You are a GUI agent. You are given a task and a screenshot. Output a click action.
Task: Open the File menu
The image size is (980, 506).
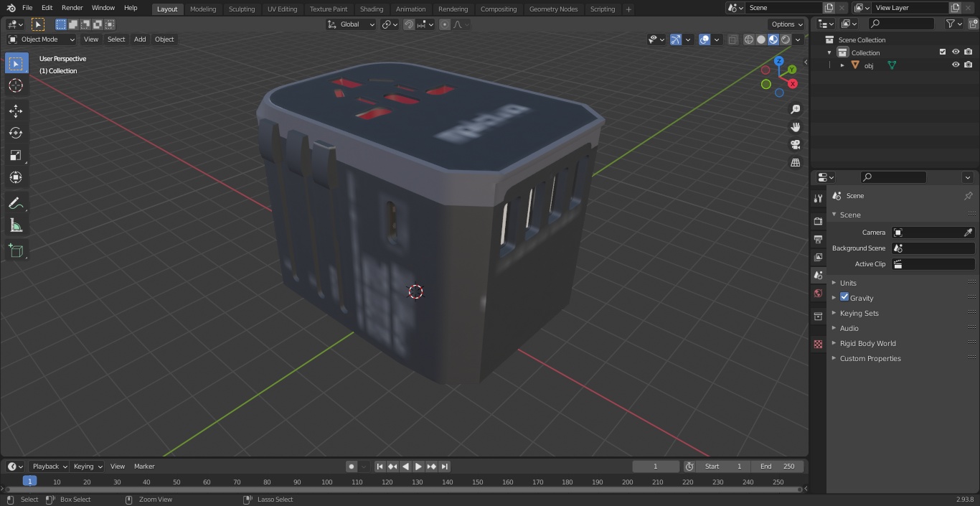(x=27, y=8)
